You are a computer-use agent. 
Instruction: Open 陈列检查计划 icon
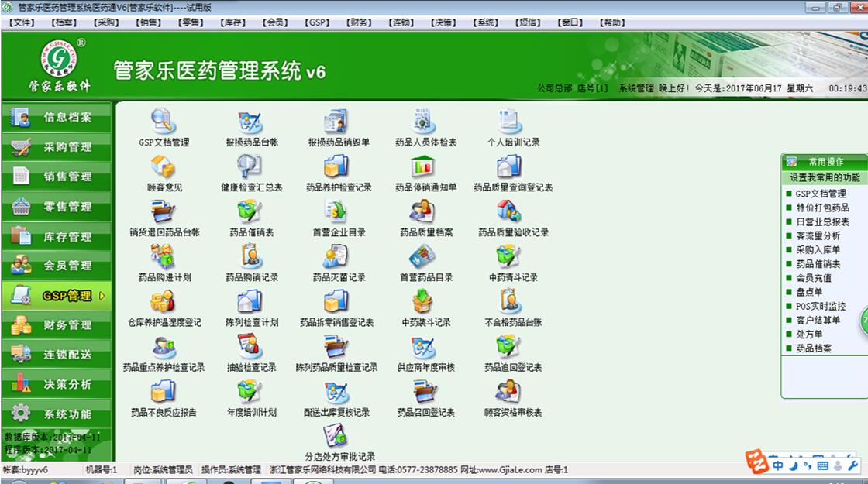click(251, 302)
